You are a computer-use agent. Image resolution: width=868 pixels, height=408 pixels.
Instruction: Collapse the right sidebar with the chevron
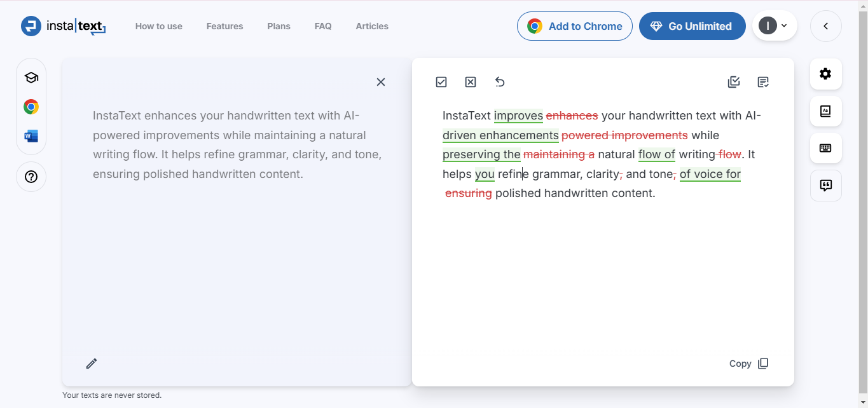(825, 26)
